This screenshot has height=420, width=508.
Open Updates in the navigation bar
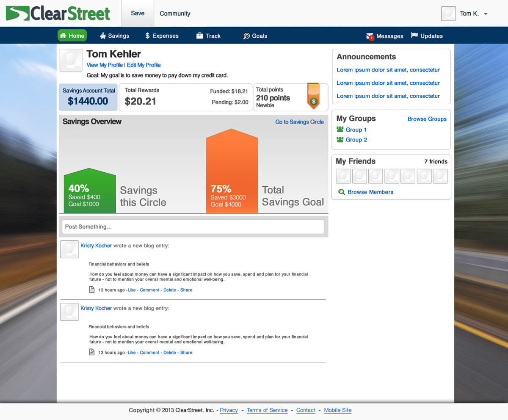[x=427, y=36]
